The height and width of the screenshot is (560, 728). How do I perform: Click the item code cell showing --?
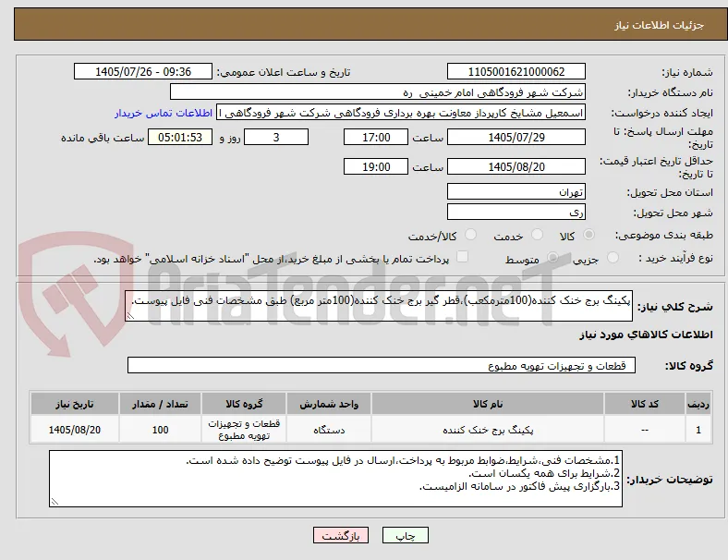pyautogui.click(x=645, y=430)
